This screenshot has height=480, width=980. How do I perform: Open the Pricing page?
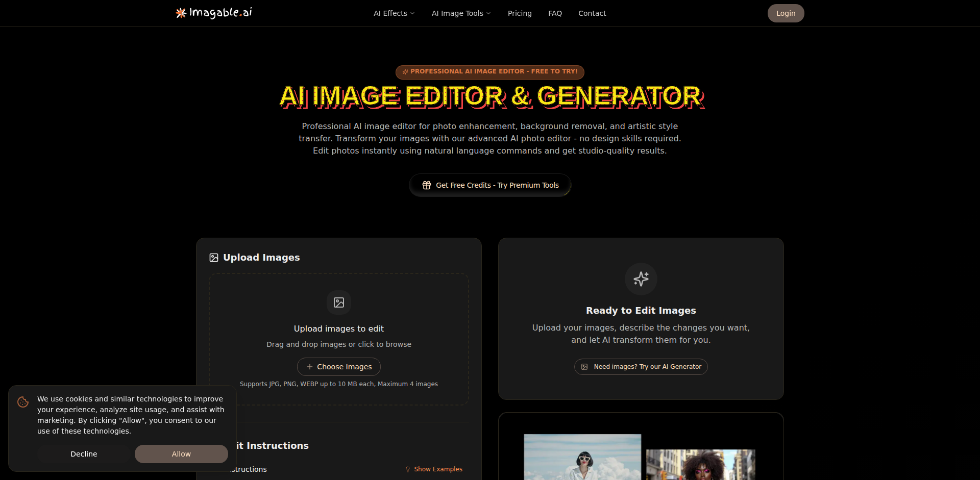(520, 13)
